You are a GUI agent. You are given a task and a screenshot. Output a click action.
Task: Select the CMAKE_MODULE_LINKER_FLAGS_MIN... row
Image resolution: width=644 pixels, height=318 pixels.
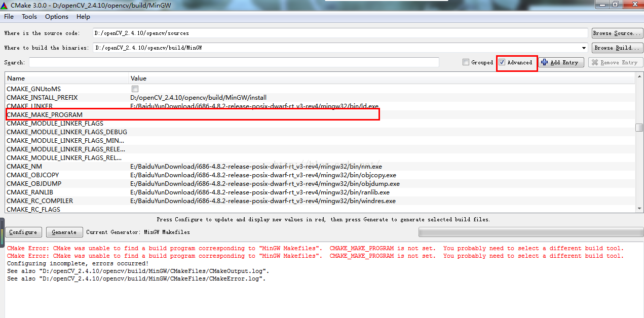coord(320,141)
